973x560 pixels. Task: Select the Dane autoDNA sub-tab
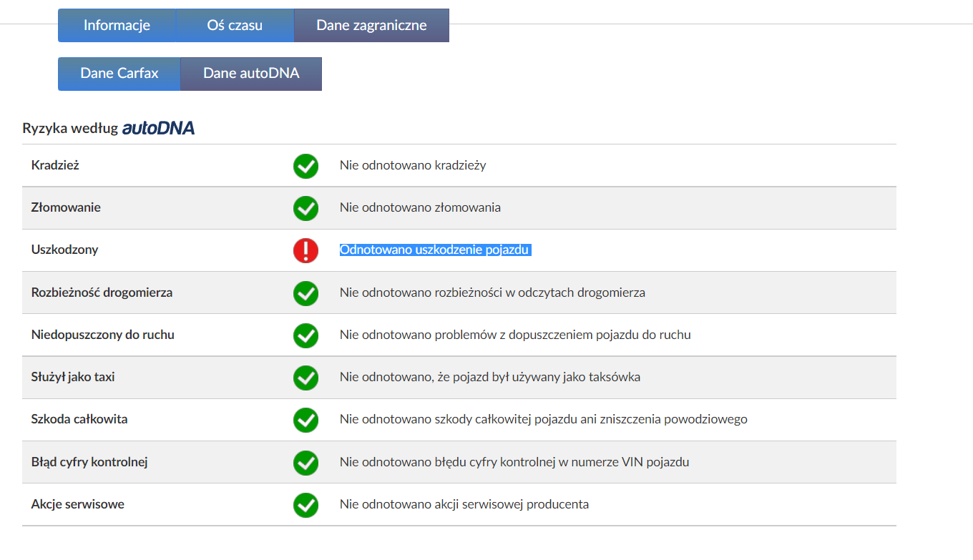[x=251, y=74]
